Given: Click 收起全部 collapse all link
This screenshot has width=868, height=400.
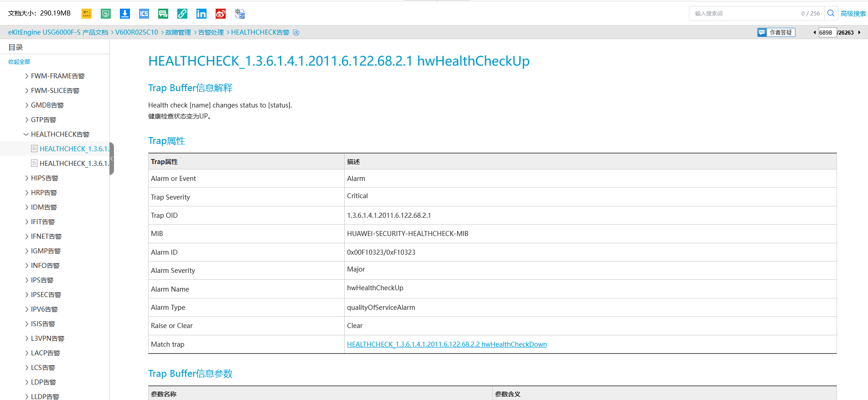Looking at the screenshot, I should (x=19, y=62).
